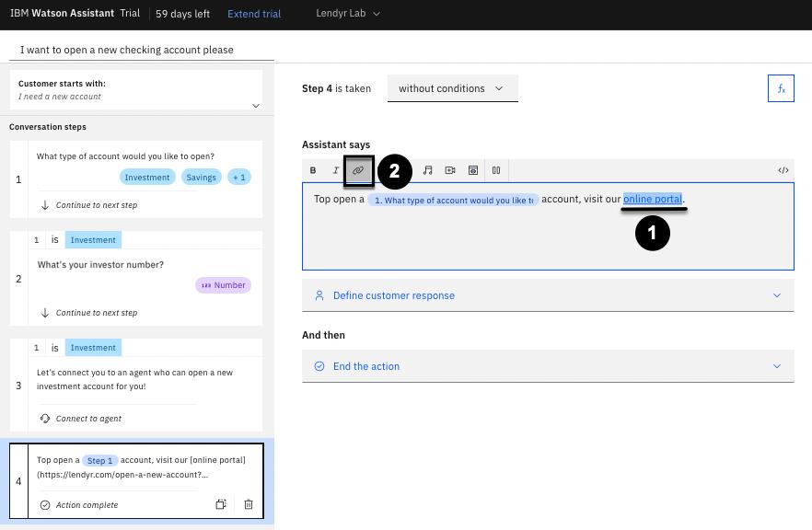Image resolution: width=812 pixels, height=530 pixels.
Task: Expand the End the action dropdown
Action: click(548, 366)
